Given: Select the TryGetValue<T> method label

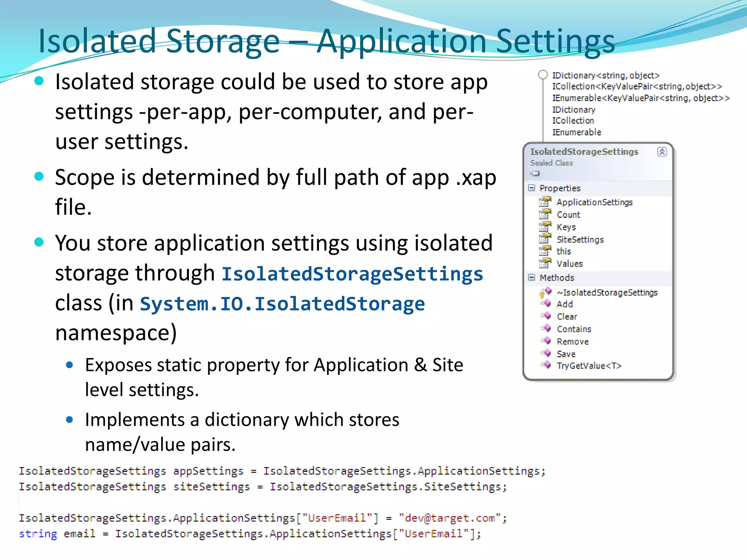Looking at the screenshot, I should [x=589, y=366].
